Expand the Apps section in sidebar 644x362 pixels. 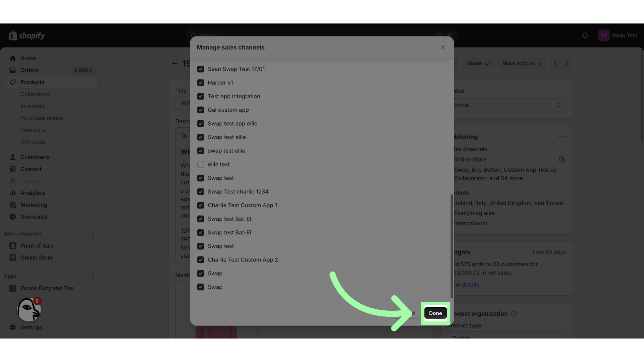(93, 276)
